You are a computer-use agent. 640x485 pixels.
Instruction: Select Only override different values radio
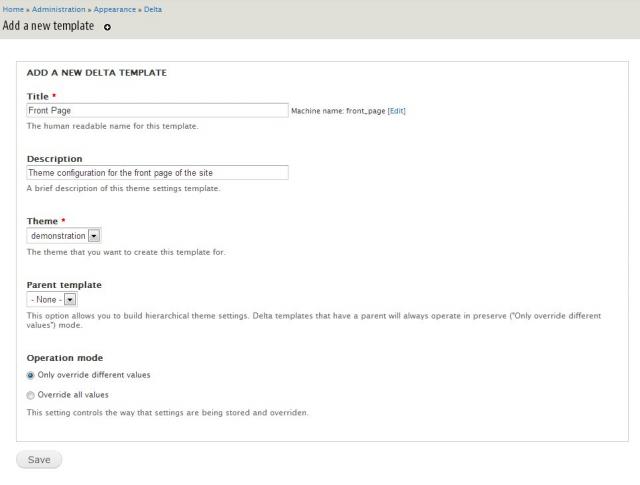coord(30,375)
